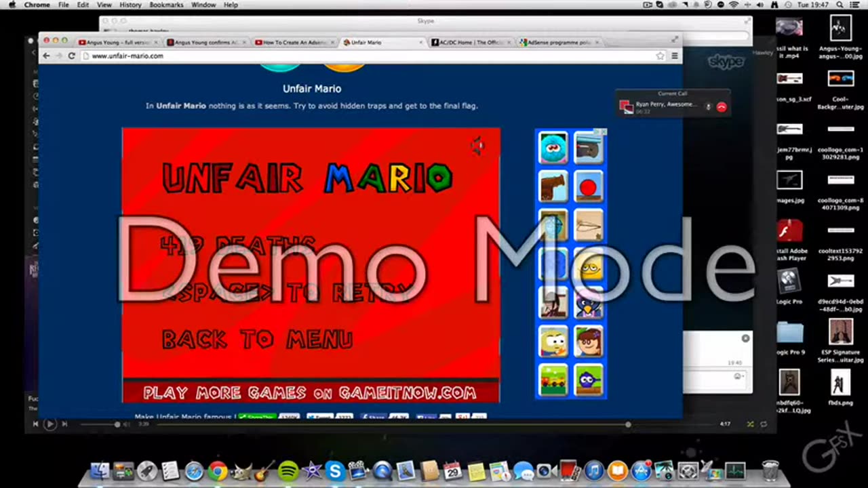Open the Wi-Fi status menu
This screenshot has height=488, width=868.
click(734, 5)
